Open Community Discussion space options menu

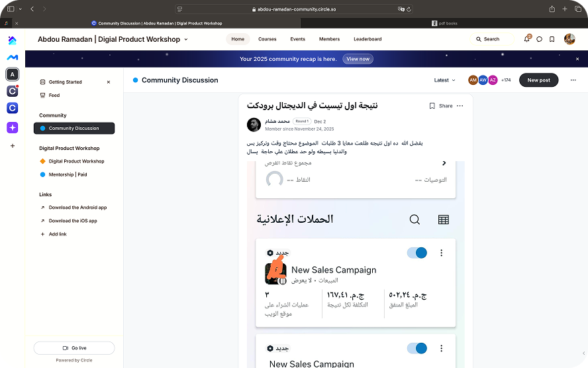(x=573, y=80)
